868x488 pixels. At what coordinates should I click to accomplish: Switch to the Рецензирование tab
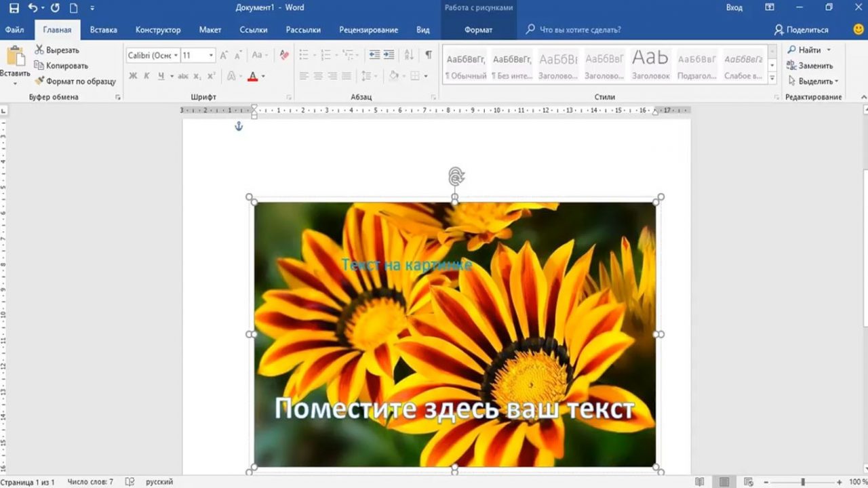(369, 30)
